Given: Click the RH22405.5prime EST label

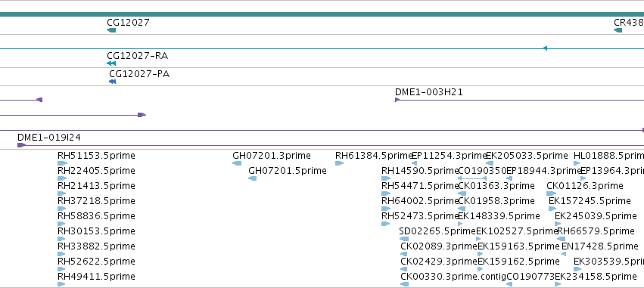Looking at the screenshot, I should click(x=96, y=171).
